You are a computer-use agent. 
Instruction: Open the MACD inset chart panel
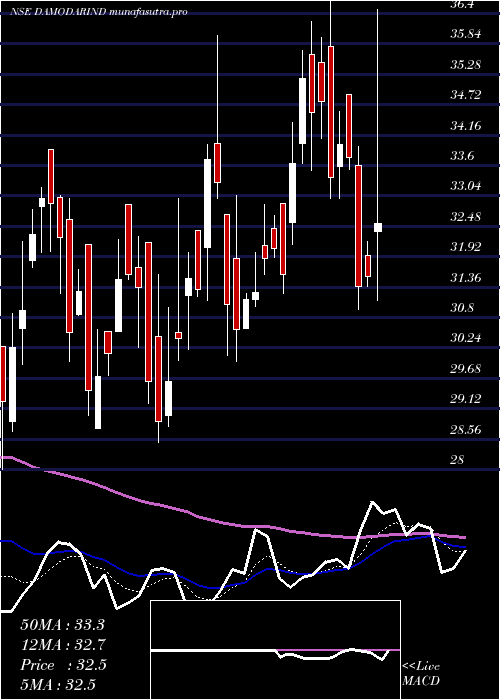coord(275,650)
